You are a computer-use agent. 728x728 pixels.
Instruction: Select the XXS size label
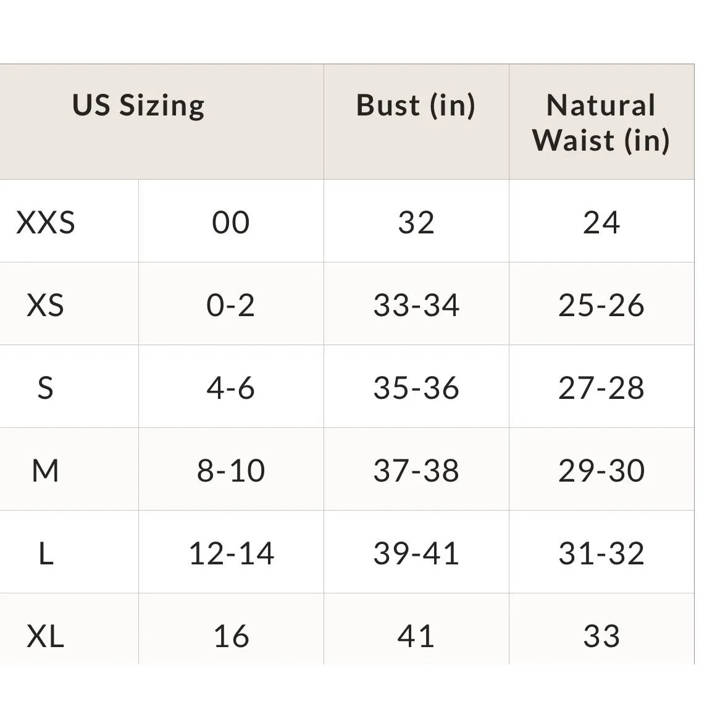[46, 222]
